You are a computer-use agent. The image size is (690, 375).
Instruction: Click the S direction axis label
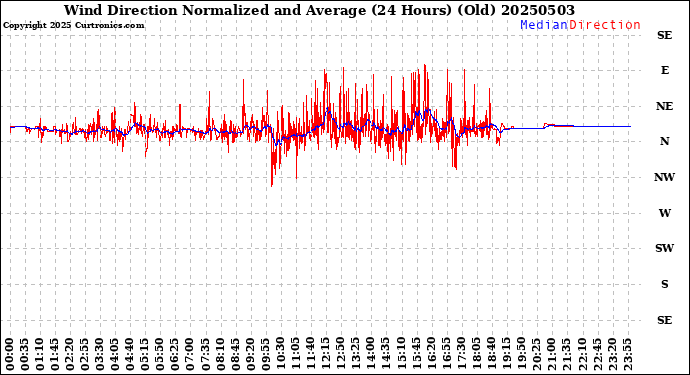[665, 284]
